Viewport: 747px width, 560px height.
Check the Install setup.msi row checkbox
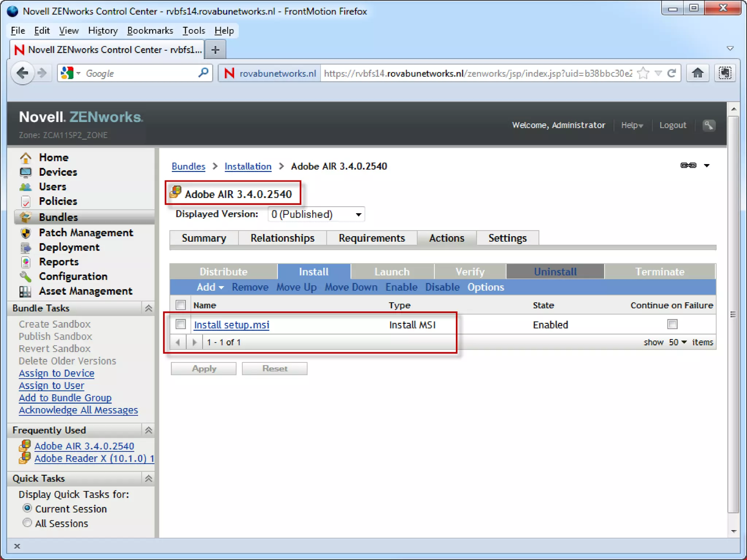(x=181, y=324)
